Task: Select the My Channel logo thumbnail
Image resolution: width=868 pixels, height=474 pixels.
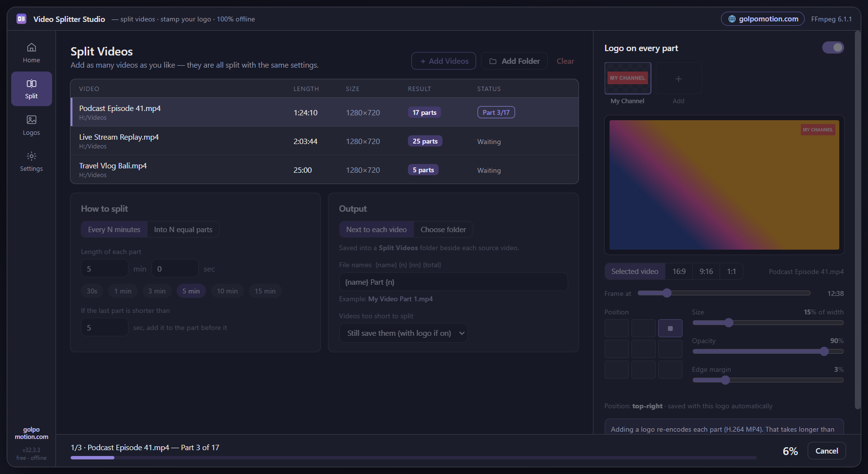Action: [x=628, y=78]
